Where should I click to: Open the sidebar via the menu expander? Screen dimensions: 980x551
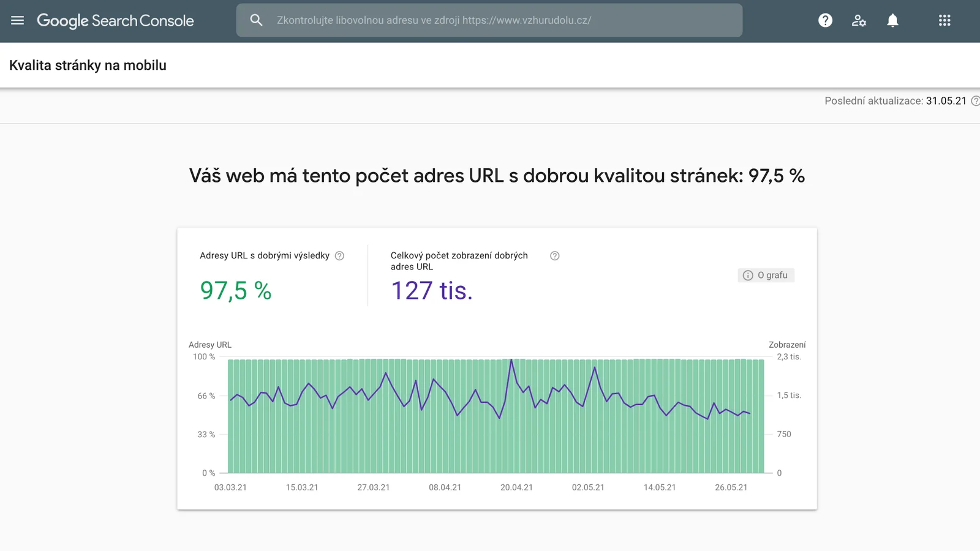click(17, 20)
